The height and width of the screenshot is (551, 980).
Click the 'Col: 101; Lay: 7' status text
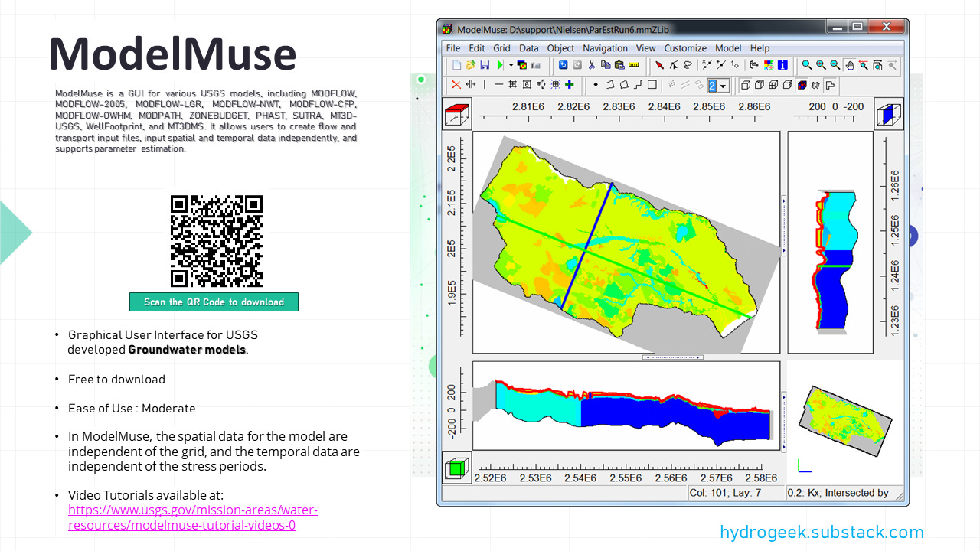726,493
